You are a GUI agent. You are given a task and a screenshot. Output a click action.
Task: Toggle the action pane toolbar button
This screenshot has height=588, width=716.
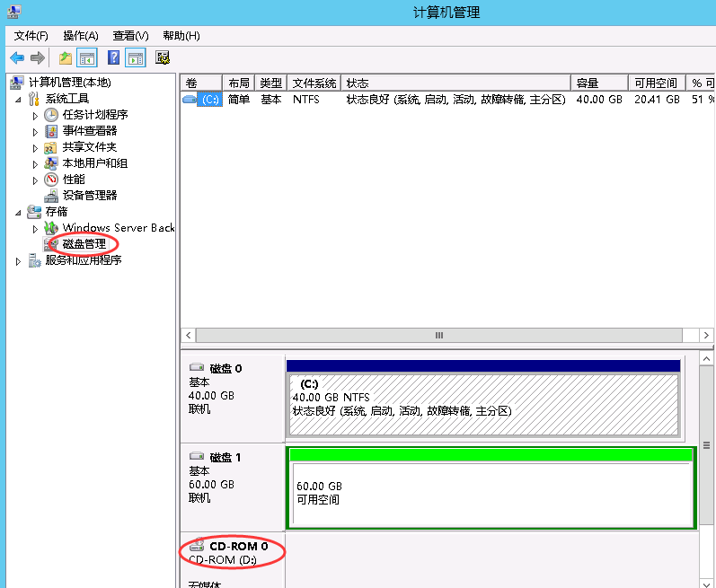pos(136,58)
